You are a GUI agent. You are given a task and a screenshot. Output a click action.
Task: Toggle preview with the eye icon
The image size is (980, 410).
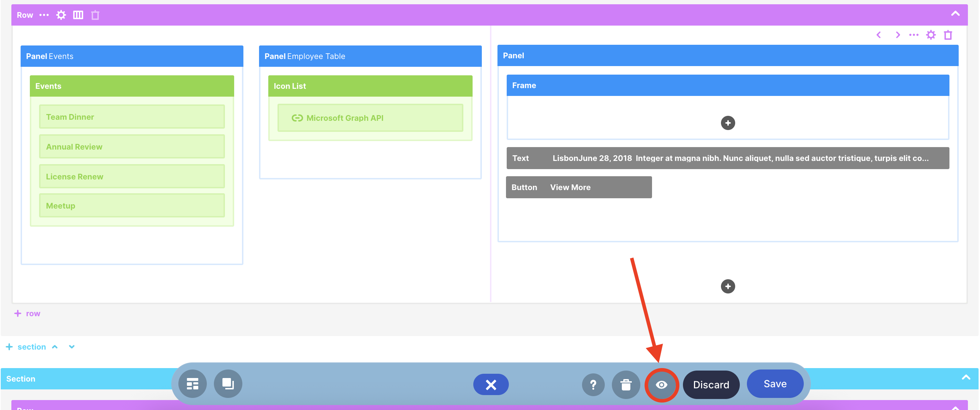coord(662,385)
